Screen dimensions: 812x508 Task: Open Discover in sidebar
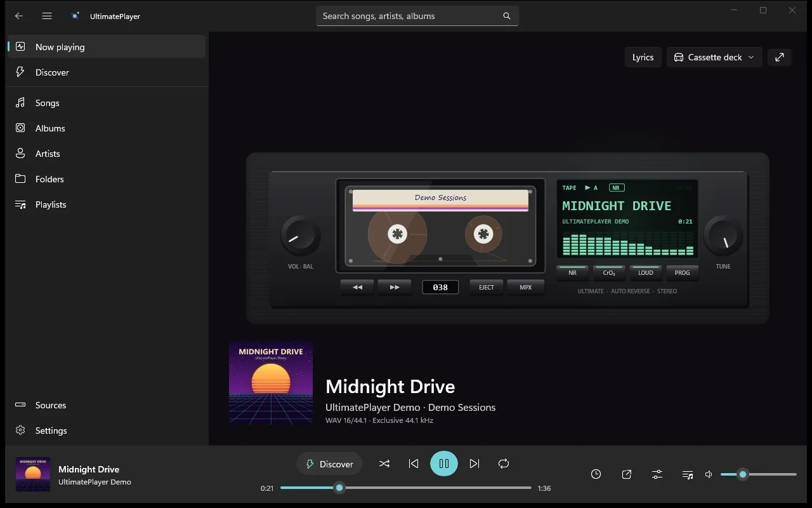[x=107, y=72]
